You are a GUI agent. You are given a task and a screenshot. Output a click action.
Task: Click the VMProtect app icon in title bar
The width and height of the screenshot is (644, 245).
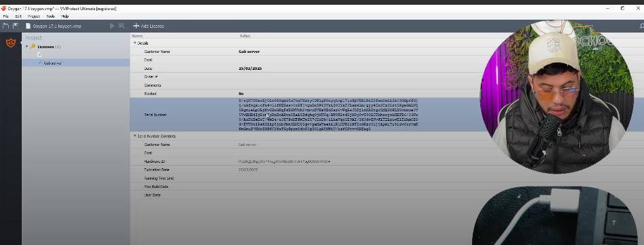click(3, 8)
